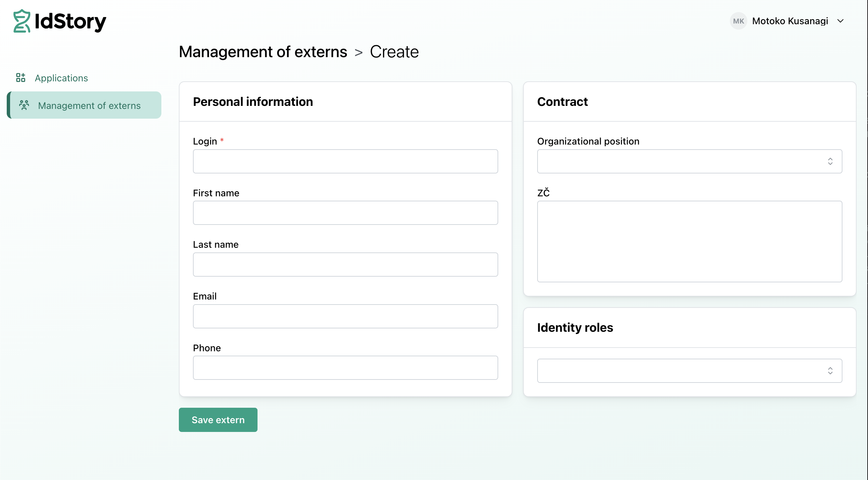Click the Contract card heading
The image size is (868, 480).
point(562,102)
